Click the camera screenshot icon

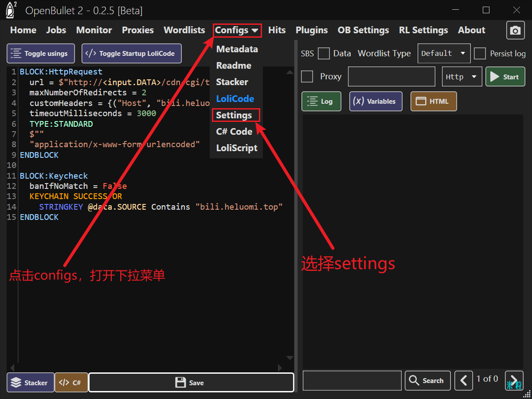pyautogui.click(x=515, y=30)
